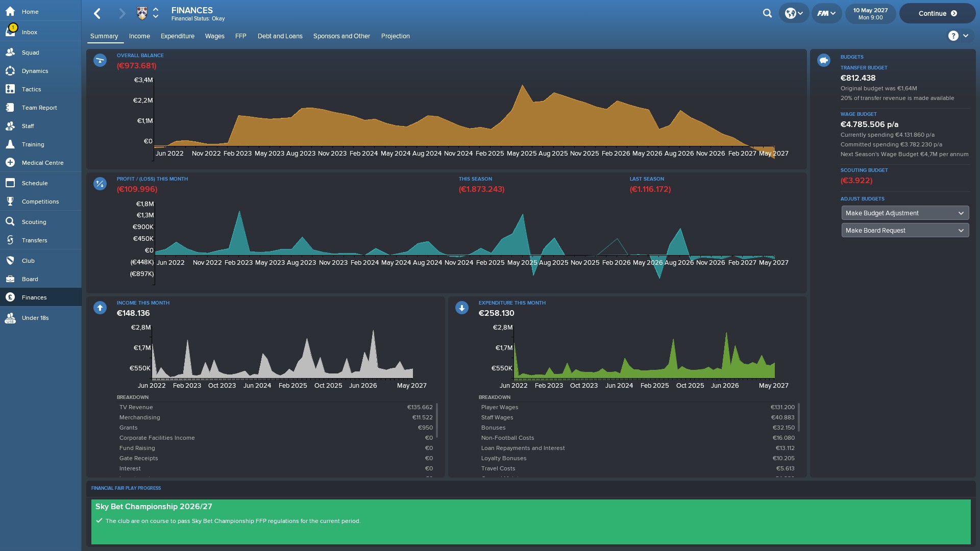Click the 10 May 2027 date button

[870, 13]
